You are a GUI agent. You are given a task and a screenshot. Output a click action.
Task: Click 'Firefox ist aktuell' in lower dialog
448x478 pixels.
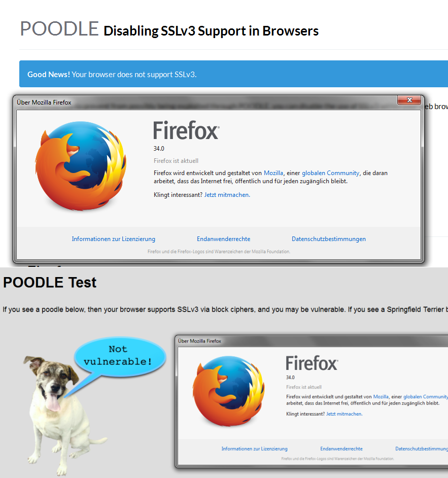304,387
